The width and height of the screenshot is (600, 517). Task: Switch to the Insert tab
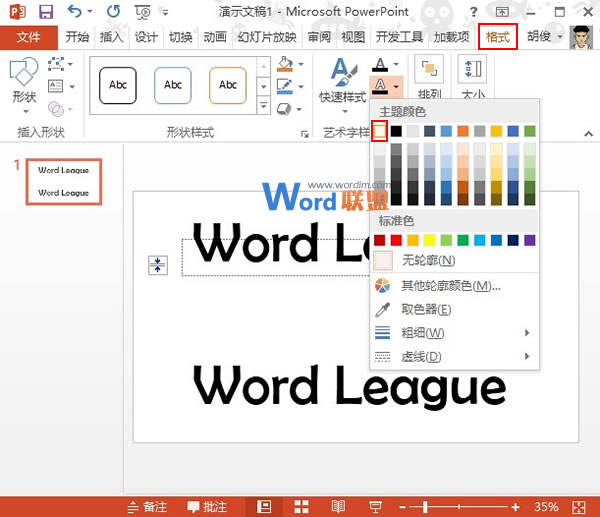[111, 37]
